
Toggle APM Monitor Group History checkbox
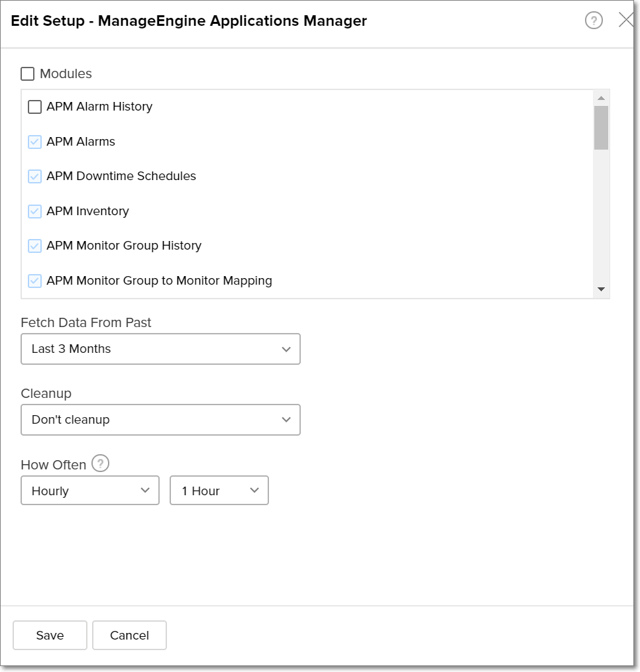pyautogui.click(x=35, y=246)
